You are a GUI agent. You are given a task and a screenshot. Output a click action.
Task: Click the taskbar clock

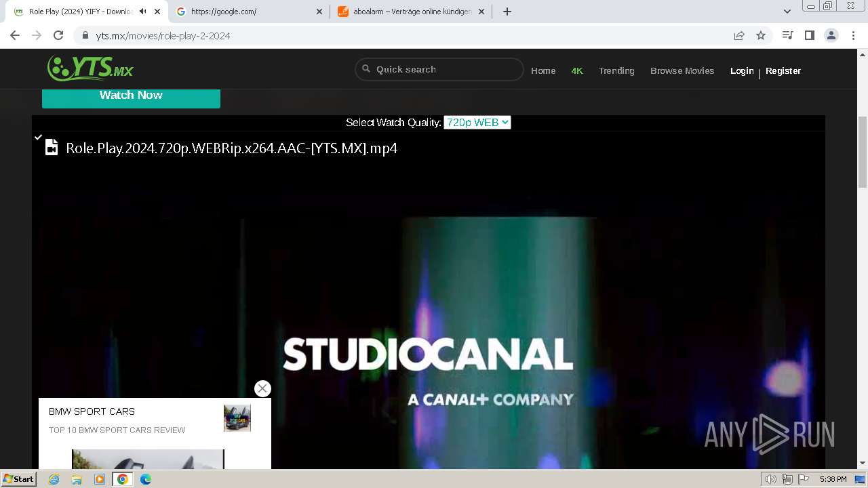[833, 479]
